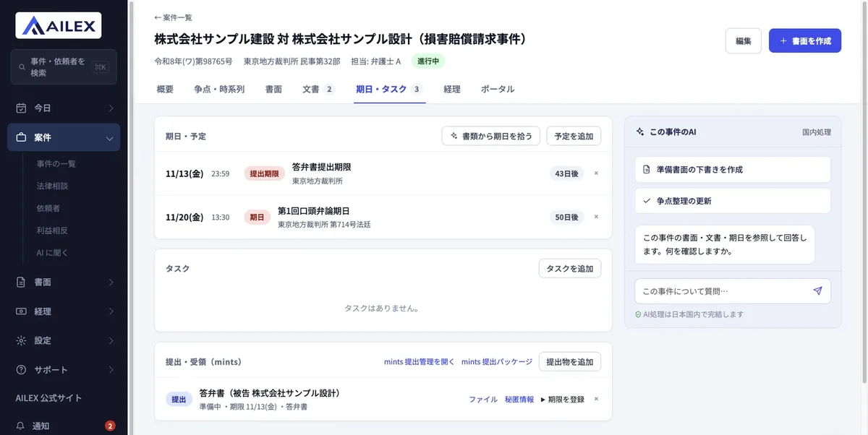Open mints 提出パッケージ link
The width and height of the screenshot is (868, 435).
497,362
